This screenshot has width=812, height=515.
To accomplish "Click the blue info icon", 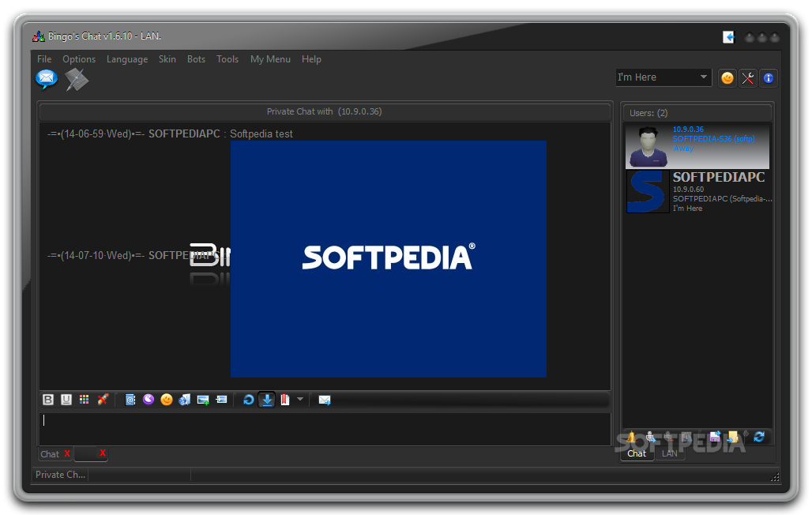I will (769, 78).
